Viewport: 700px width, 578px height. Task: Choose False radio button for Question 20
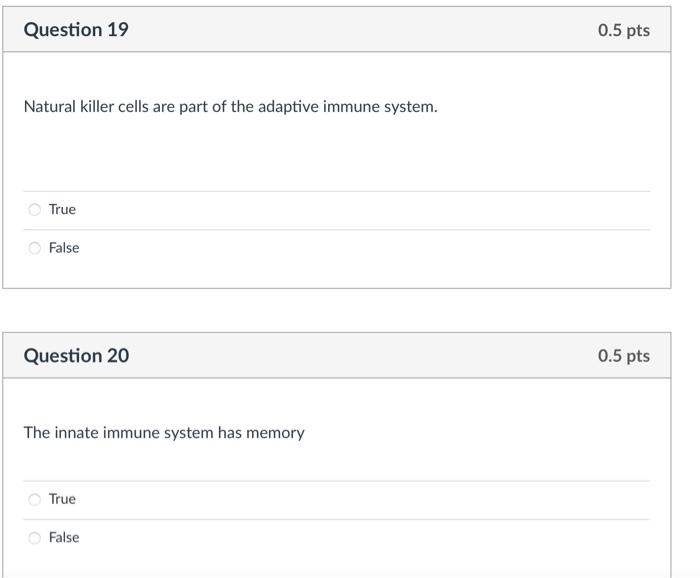35,537
